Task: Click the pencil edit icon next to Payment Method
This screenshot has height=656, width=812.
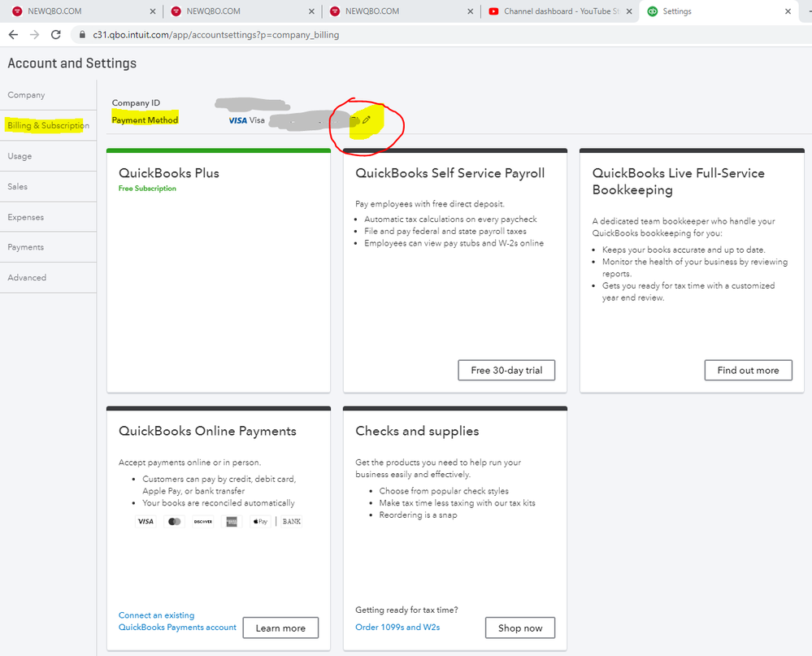Action: pos(367,120)
